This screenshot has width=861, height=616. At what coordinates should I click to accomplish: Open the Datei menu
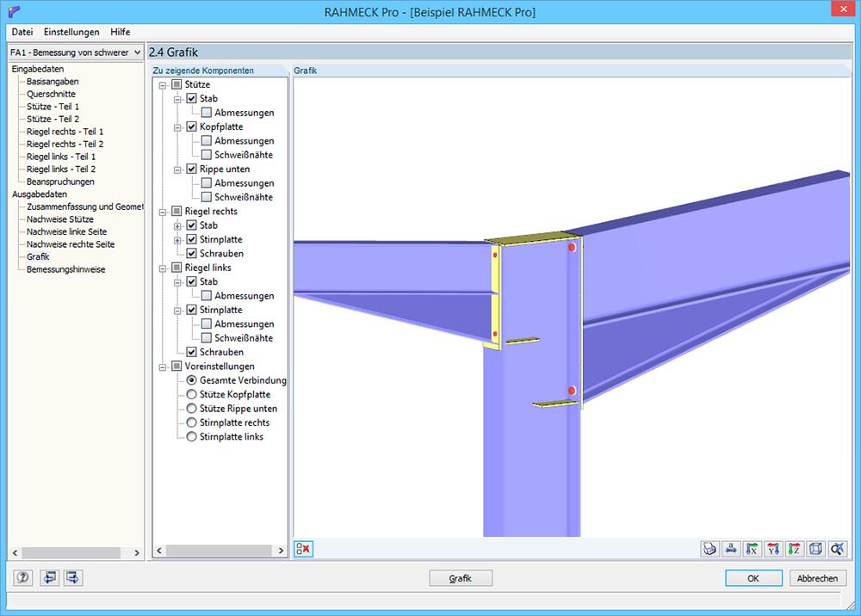(x=22, y=32)
